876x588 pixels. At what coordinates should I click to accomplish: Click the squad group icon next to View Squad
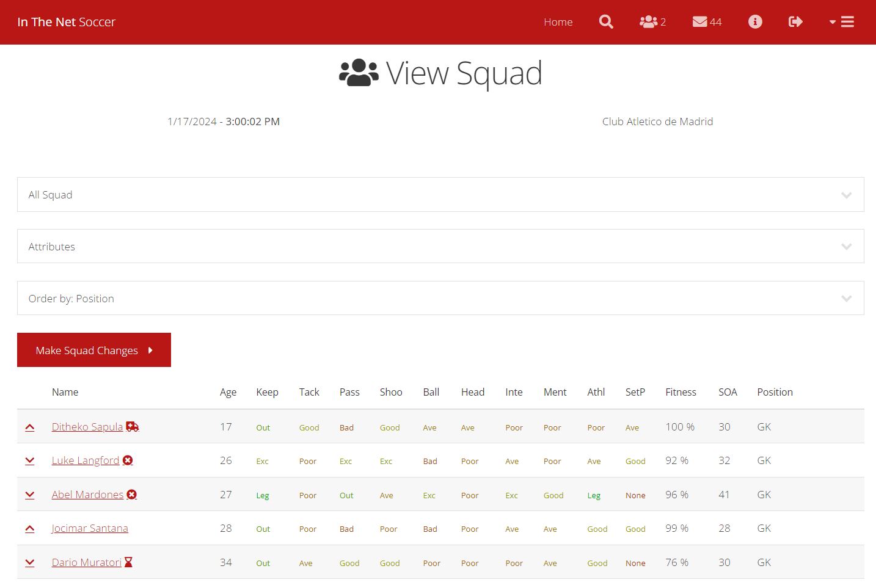[359, 73]
